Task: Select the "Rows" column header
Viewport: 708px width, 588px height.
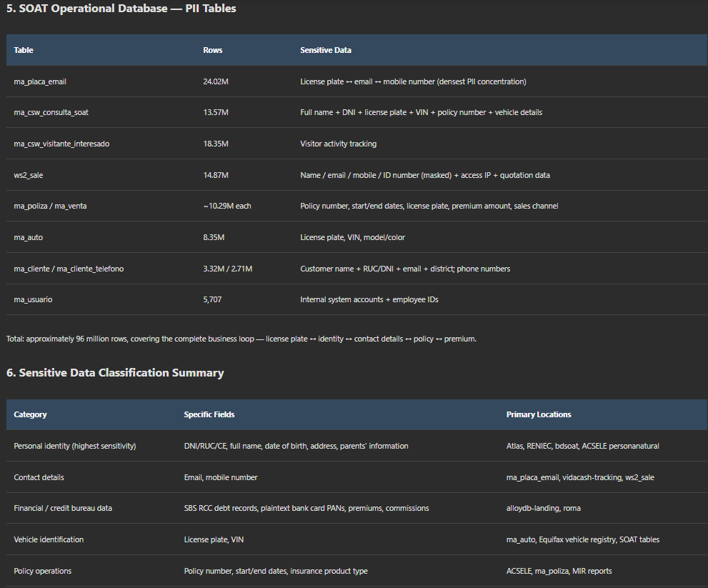Action: click(213, 50)
